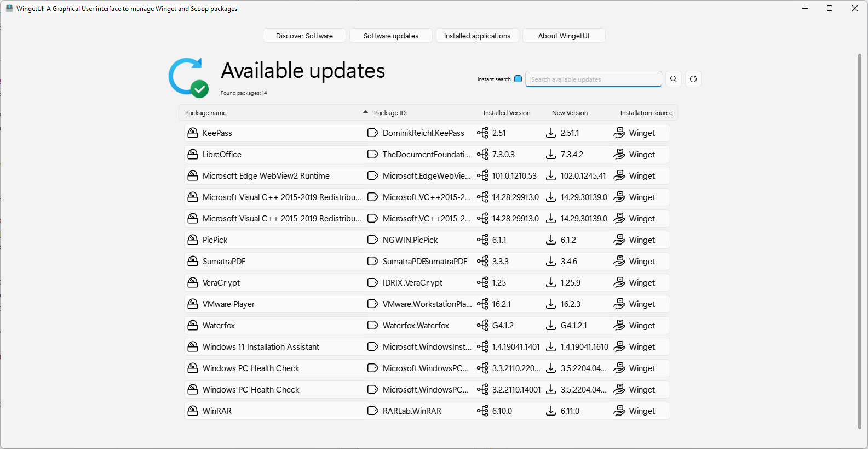
Task: Click the version tree icon next to 2.51
Action: [x=482, y=133]
